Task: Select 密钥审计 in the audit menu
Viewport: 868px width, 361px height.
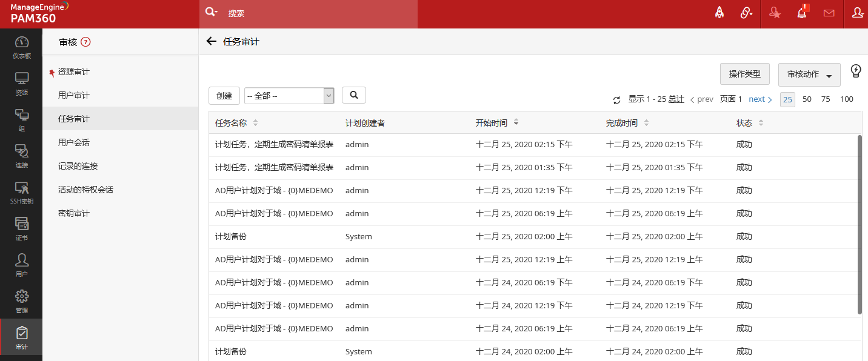Action: [x=74, y=213]
